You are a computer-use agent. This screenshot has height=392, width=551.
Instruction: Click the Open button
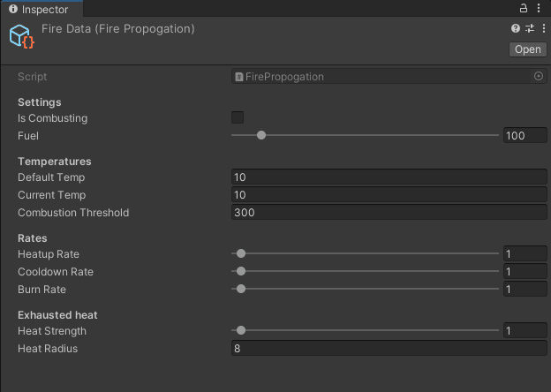click(527, 49)
